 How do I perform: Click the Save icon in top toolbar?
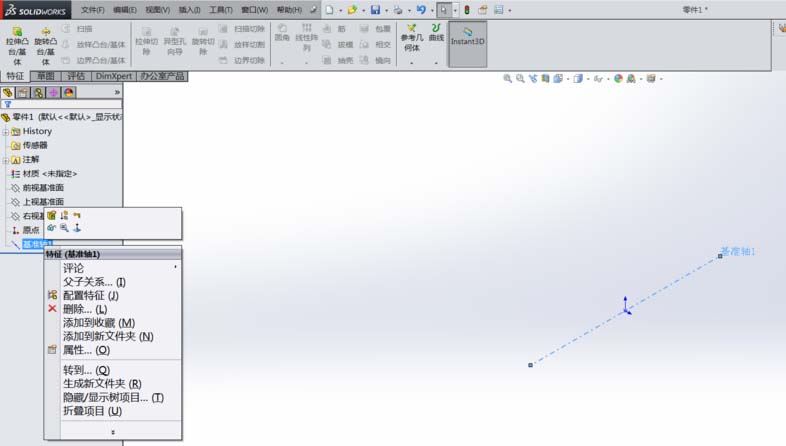(x=375, y=10)
